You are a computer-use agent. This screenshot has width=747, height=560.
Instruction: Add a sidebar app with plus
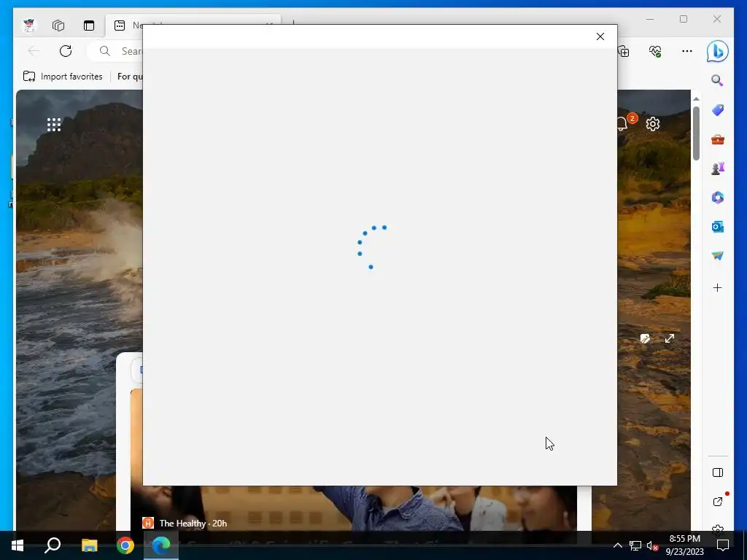click(x=717, y=287)
